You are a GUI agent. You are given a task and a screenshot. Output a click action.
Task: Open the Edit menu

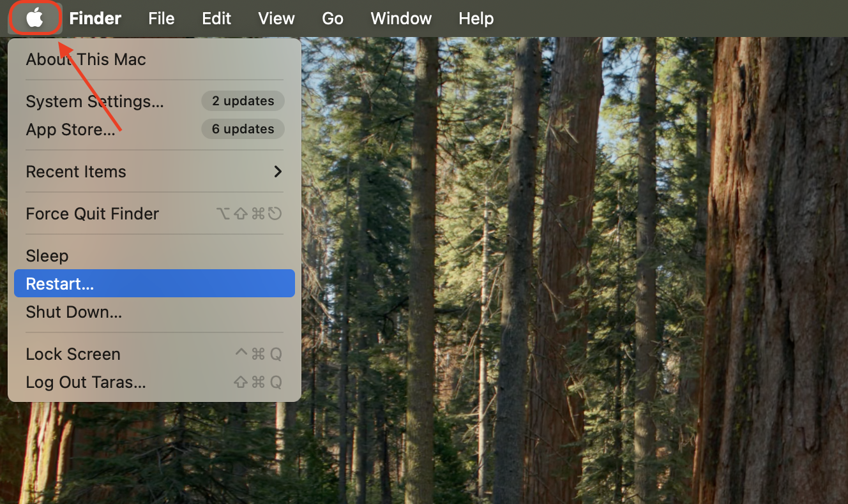point(216,18)
